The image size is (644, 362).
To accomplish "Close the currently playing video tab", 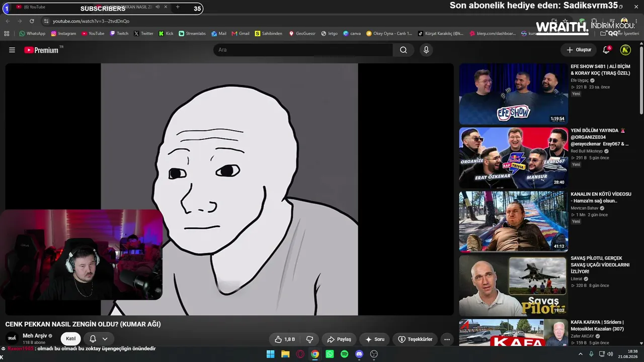I will 166,7.
